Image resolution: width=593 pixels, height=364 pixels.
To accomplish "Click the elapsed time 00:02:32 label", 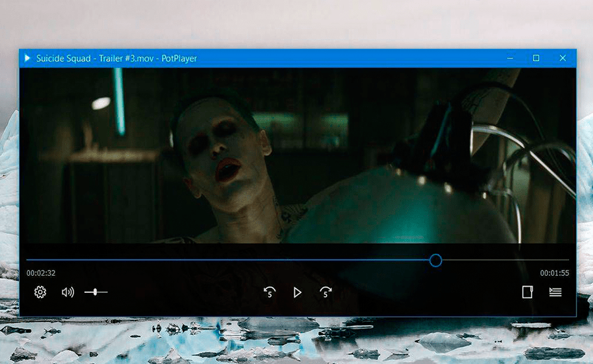I will click(41, 273).
